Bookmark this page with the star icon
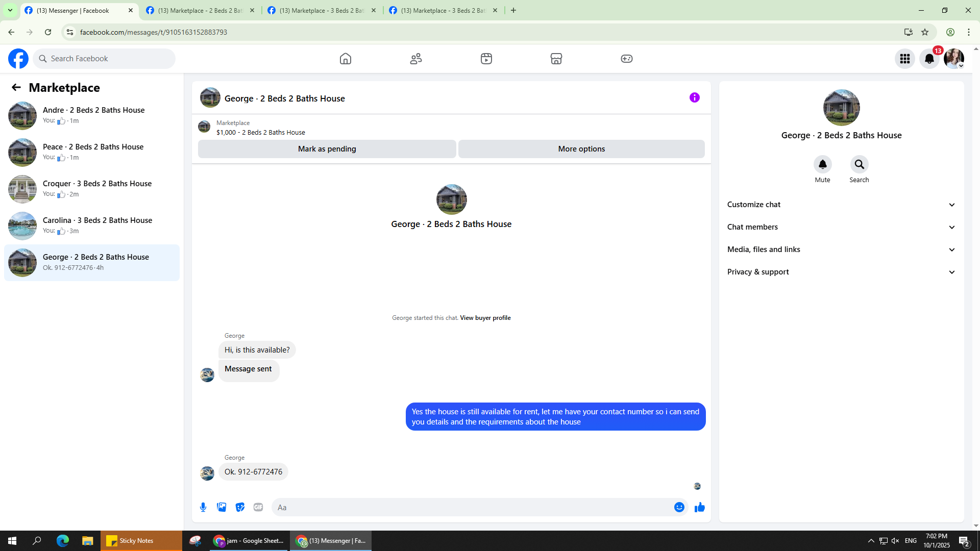980x551 pixels. [x=925, y=32]
